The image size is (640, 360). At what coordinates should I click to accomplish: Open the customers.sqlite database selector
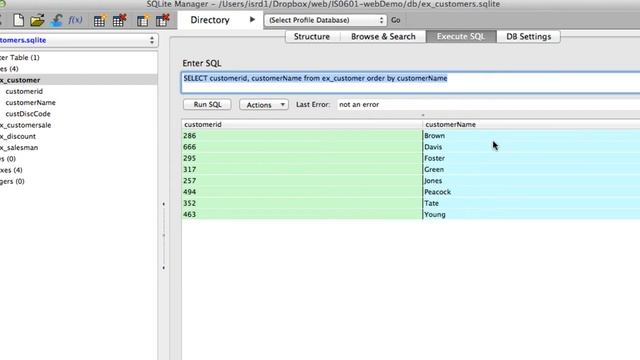(78, 40)
